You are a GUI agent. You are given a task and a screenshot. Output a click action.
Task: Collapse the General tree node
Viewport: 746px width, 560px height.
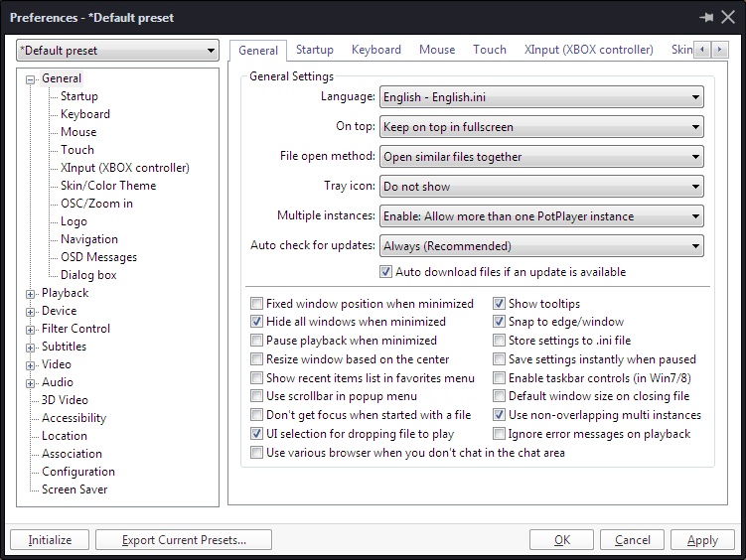(x=31, y=78)
